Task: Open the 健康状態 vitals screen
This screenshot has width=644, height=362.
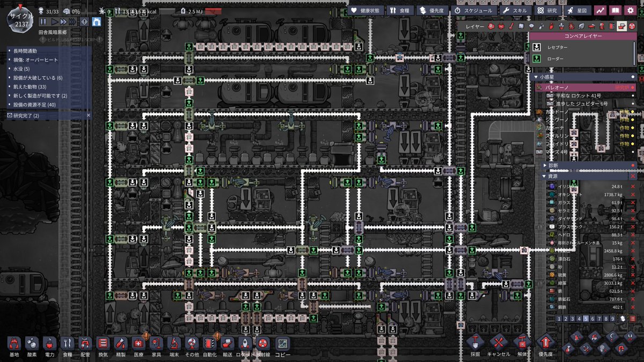Action: coord(365,10)
